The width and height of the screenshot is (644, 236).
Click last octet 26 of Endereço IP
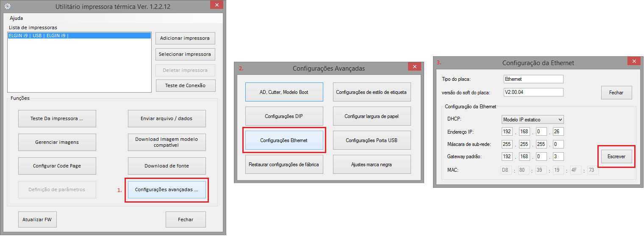click(558, 132)
